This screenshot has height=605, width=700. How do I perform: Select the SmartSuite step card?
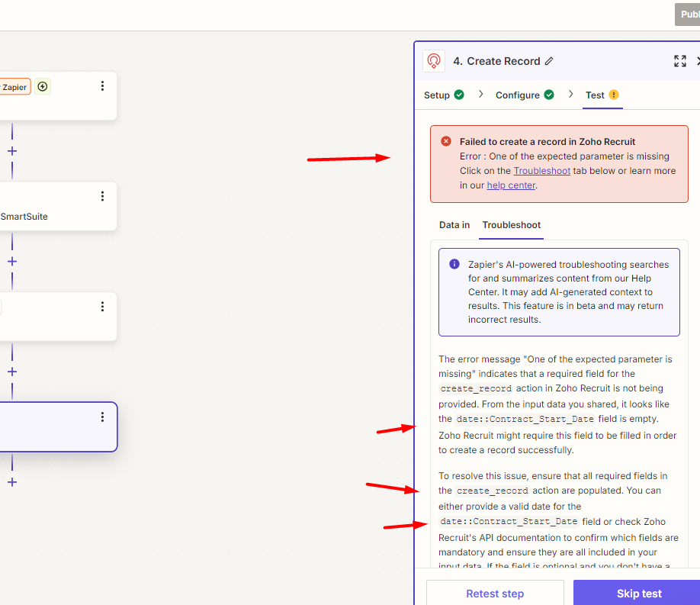tap(58, 207)
